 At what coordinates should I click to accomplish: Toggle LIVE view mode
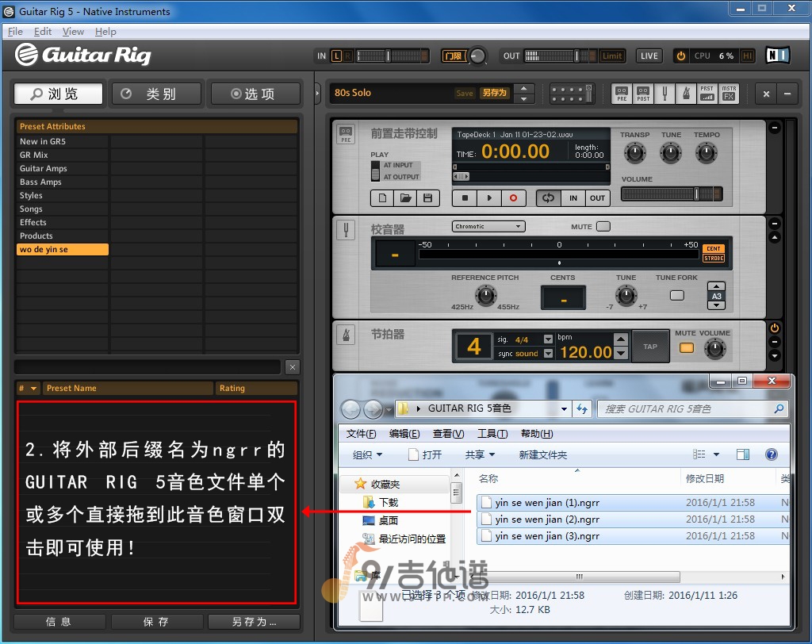pos(649,56)
